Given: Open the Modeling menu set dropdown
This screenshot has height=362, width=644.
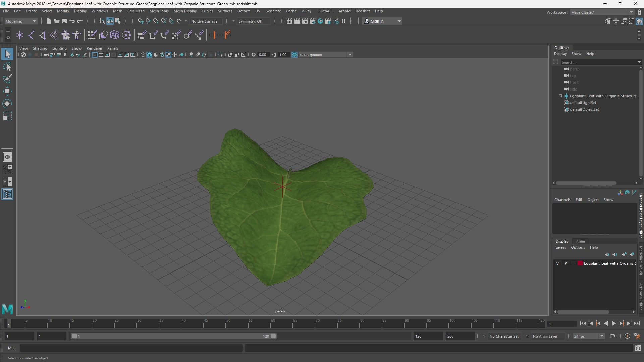Looking at the screenshot, I should coord(21,21).
